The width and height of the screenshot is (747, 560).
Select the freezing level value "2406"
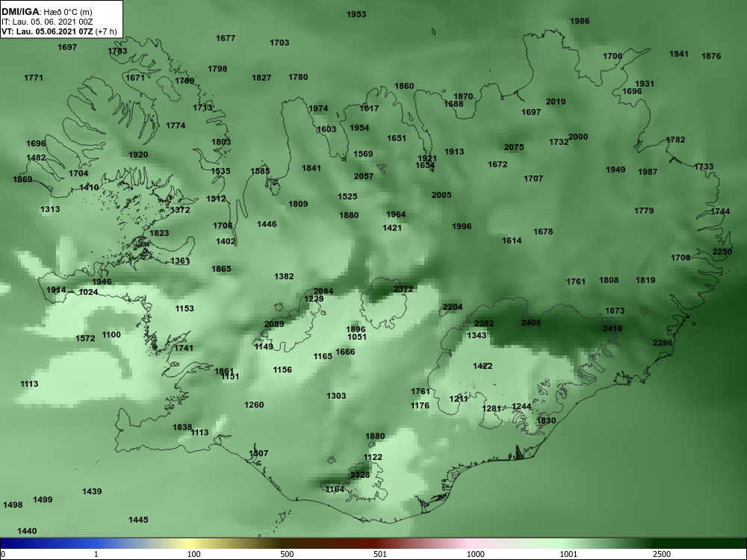click(531, 323)
